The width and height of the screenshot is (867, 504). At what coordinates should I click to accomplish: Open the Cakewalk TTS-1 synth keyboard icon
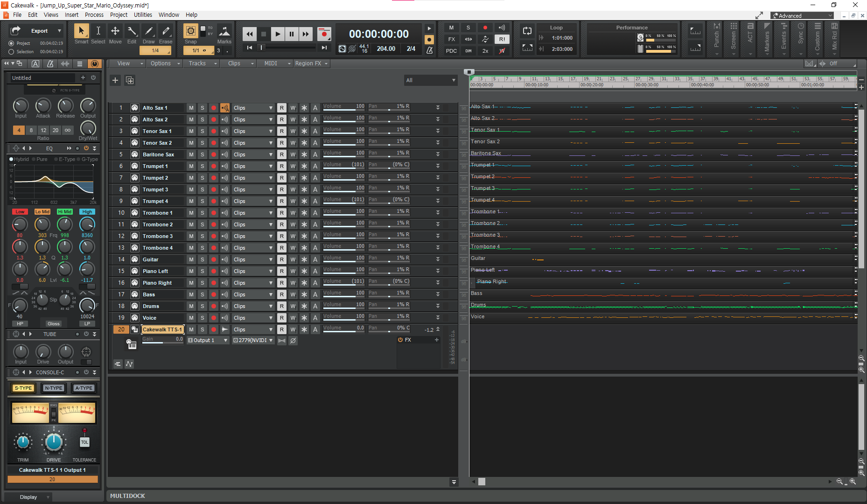tap(132, 344)
